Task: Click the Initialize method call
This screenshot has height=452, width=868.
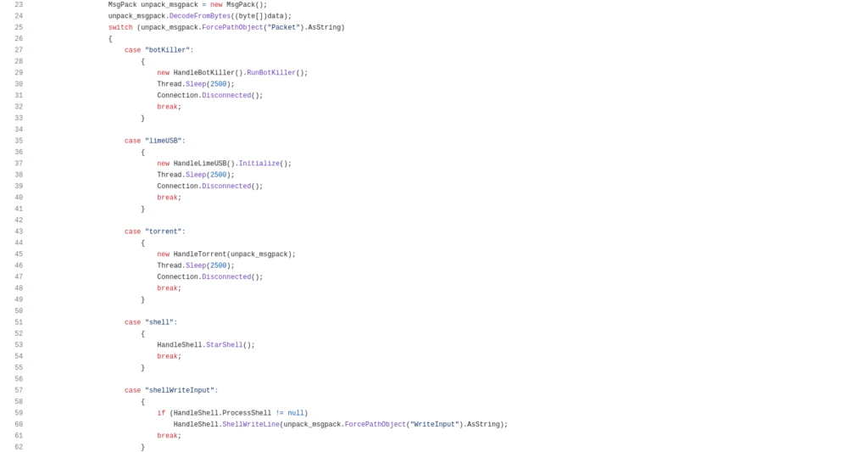Action: coord(259,164)
